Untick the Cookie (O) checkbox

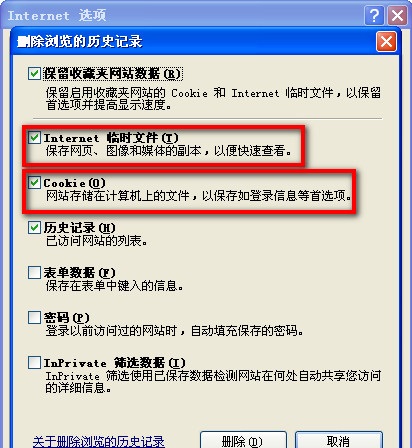tap(34, 183)
